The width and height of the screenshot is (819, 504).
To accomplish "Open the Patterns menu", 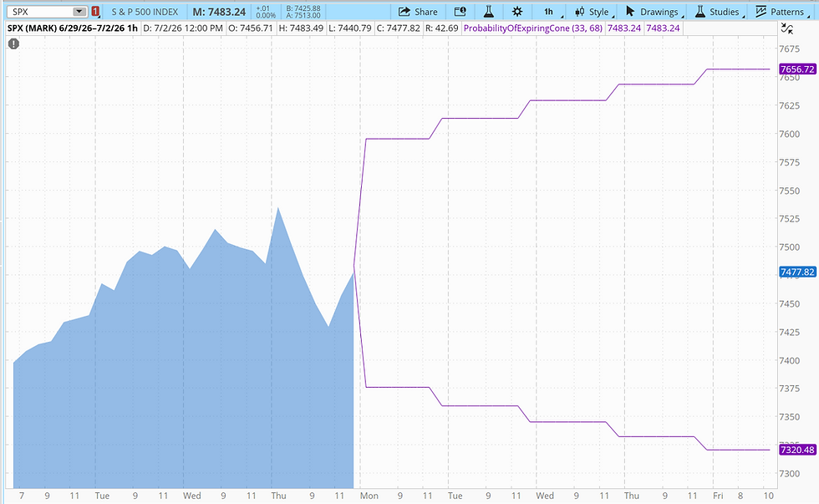I will 781,12.
